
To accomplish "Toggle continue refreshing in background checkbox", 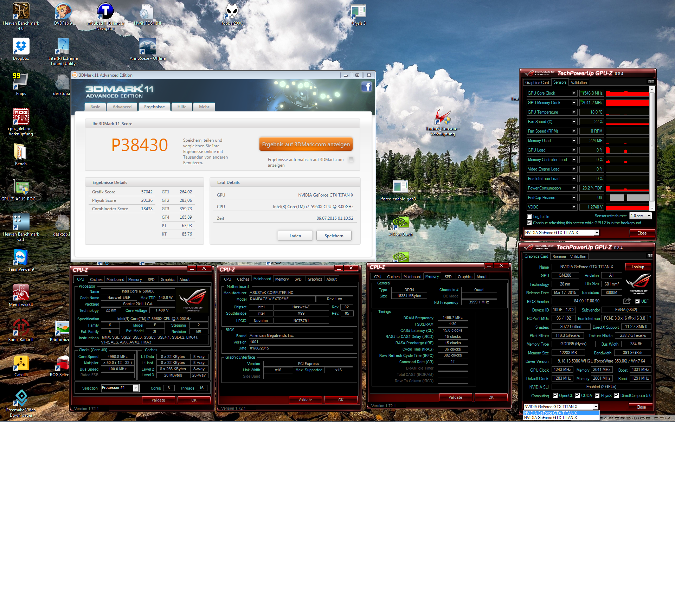I will tap(529, 223).
